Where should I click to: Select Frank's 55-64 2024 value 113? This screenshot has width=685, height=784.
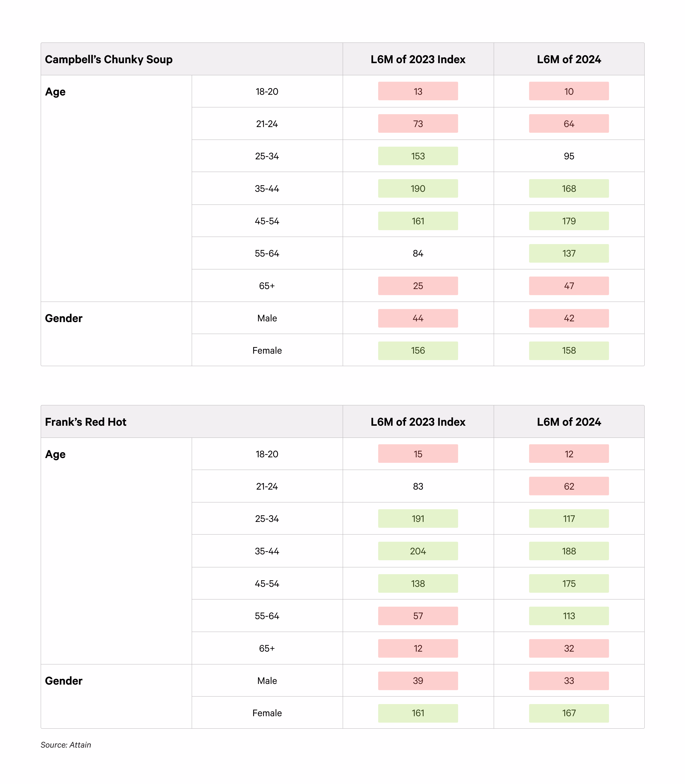569,616
